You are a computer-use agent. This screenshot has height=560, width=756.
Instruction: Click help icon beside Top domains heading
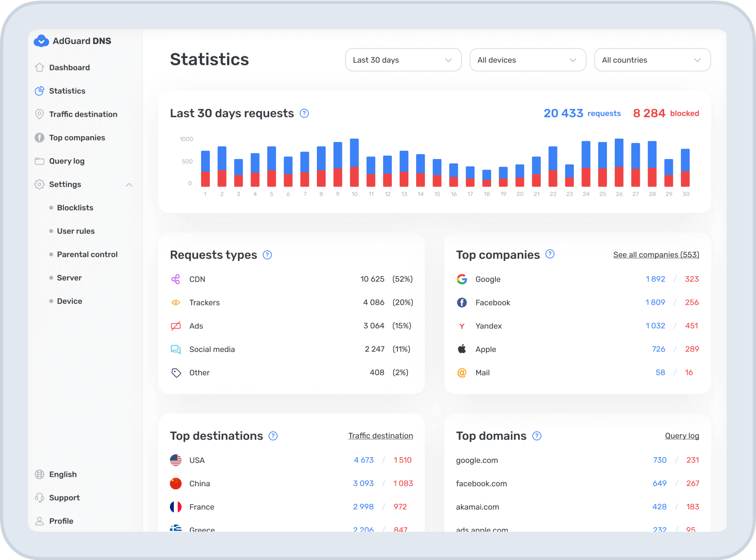click(537, 436)
